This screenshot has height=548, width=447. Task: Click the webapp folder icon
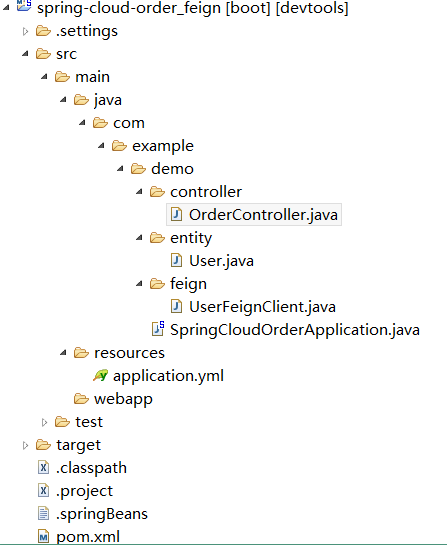81,399
